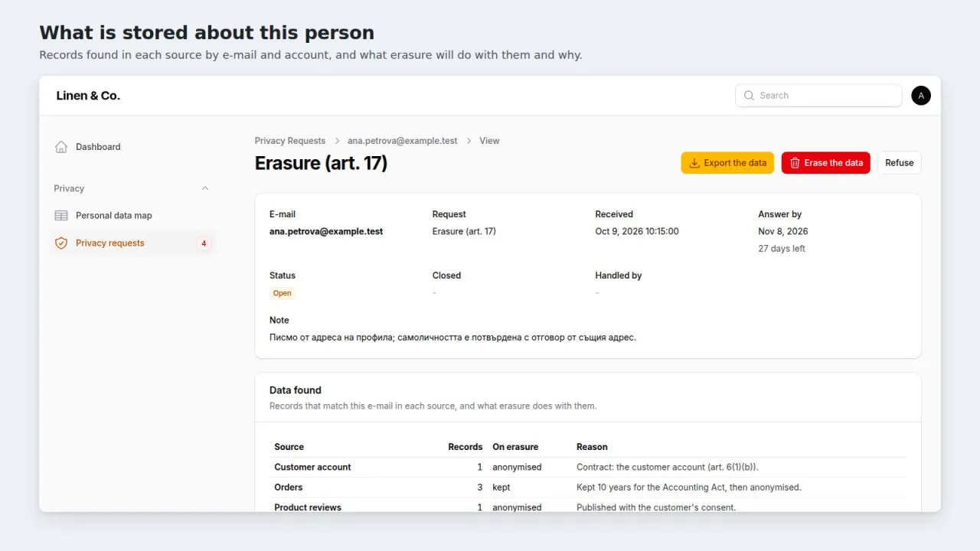The height and width of the screenshot is (551, 980).
Task: Select Personal data map menu item
Action: point(132,216)
